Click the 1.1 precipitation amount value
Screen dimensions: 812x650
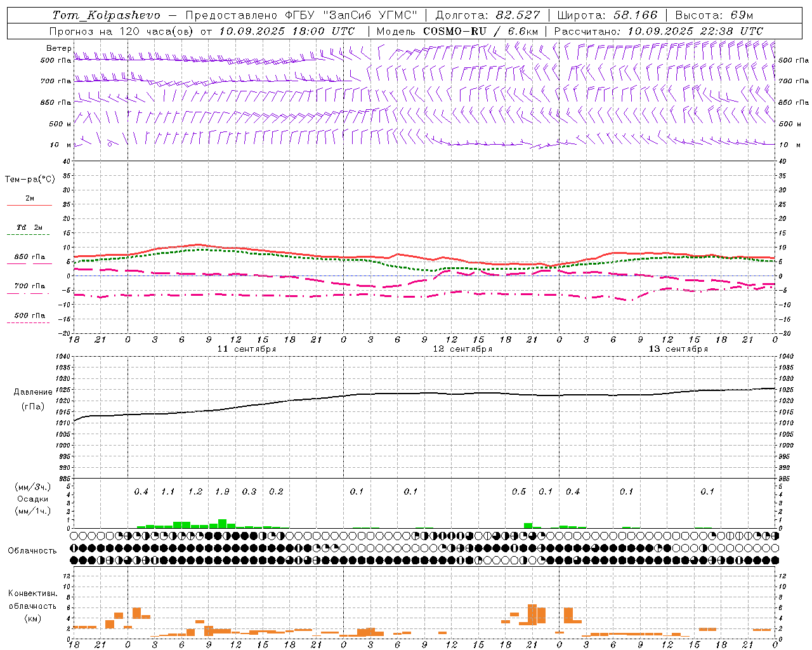[x=167, y=492]
